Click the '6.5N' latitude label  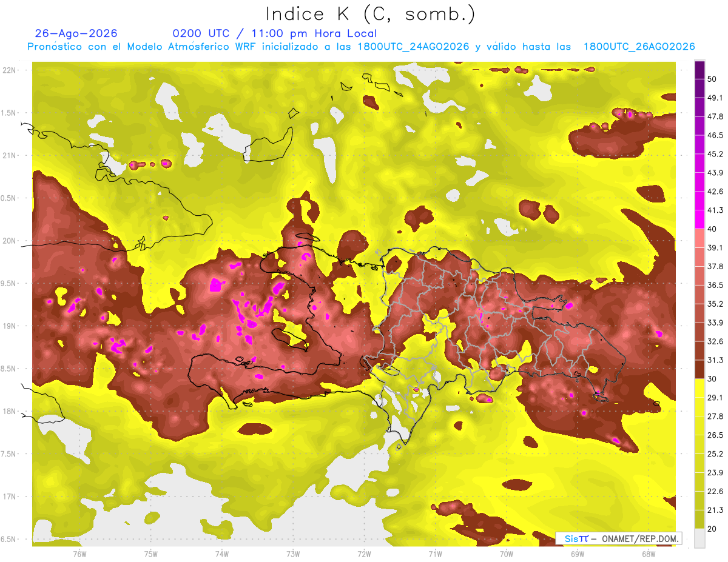click(x=8, y=539)
